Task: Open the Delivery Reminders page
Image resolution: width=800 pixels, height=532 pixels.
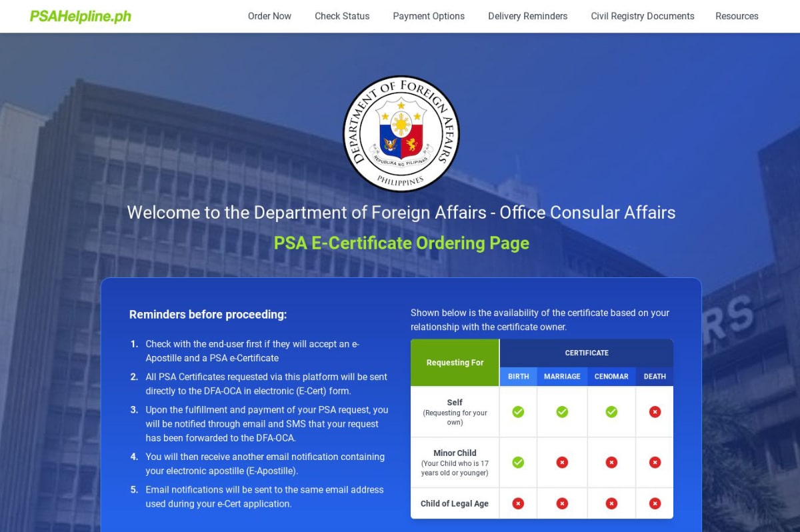Action: coord(527,16)
